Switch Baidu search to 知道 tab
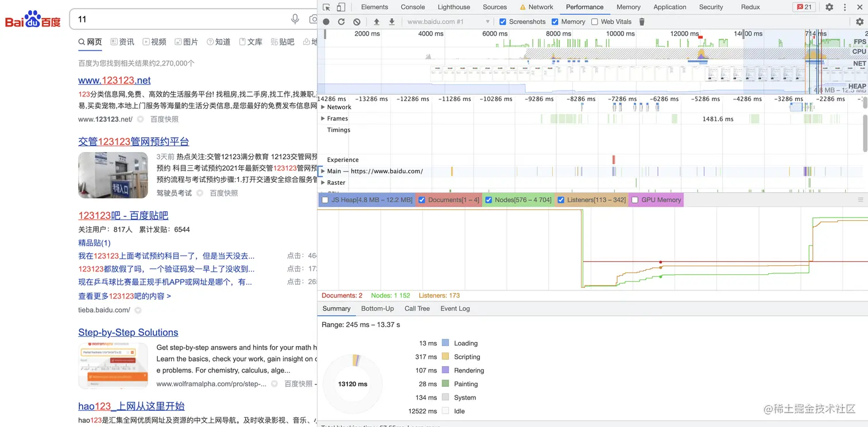 click(219, 42)
